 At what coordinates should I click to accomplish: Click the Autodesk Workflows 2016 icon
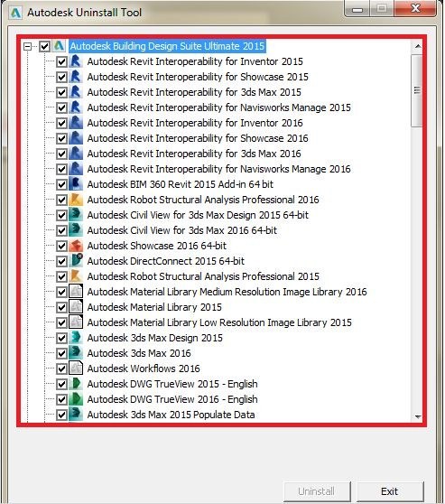[76, 369]
